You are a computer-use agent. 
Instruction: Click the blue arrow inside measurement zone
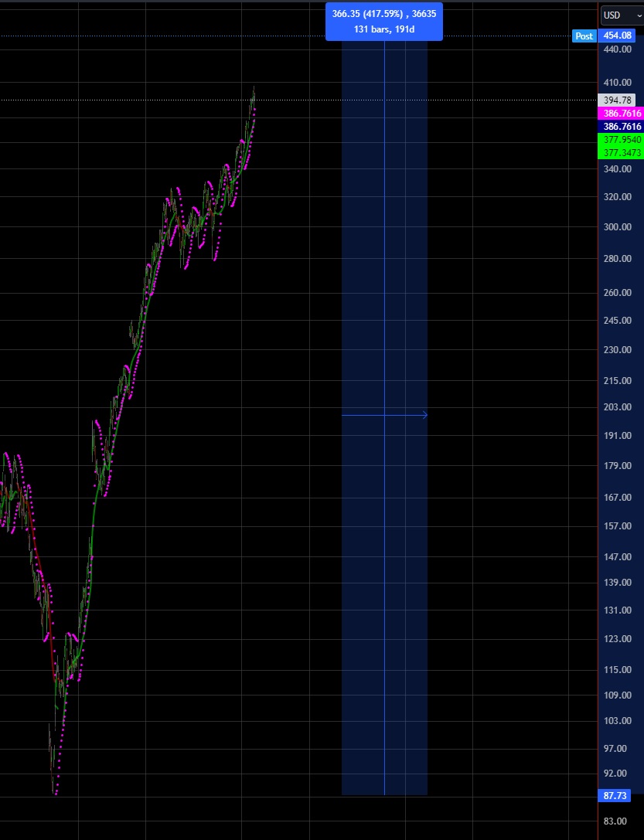(x=384, y=415)
